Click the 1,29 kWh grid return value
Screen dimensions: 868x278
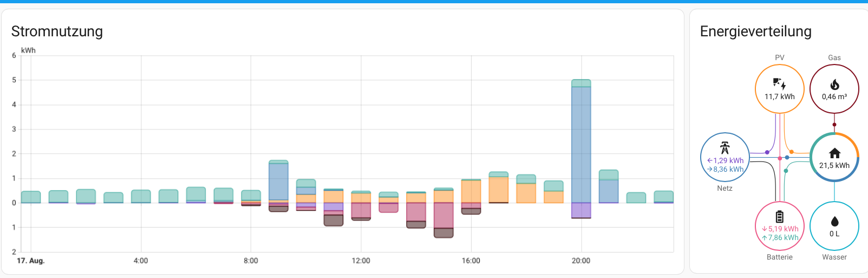[725, 160]
